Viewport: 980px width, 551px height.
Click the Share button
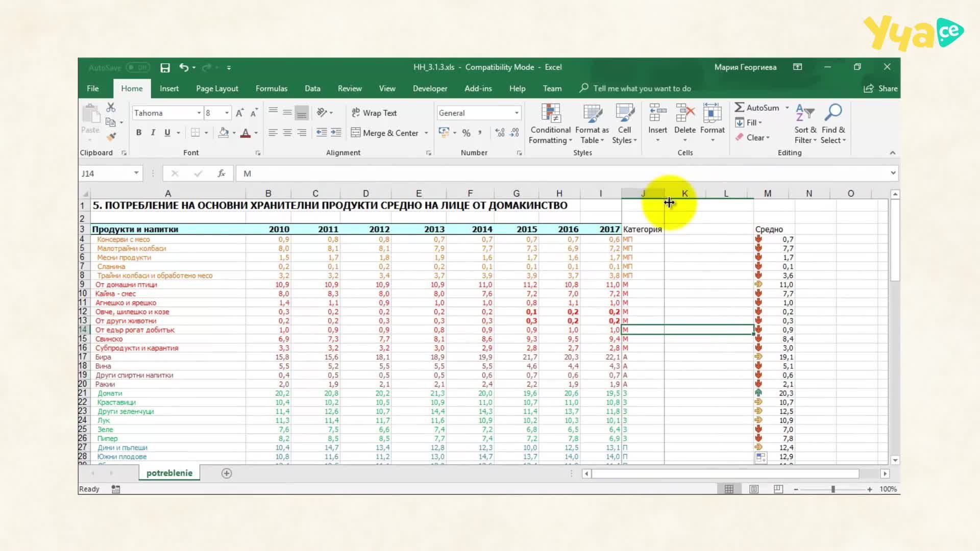[x=880, y=88]
